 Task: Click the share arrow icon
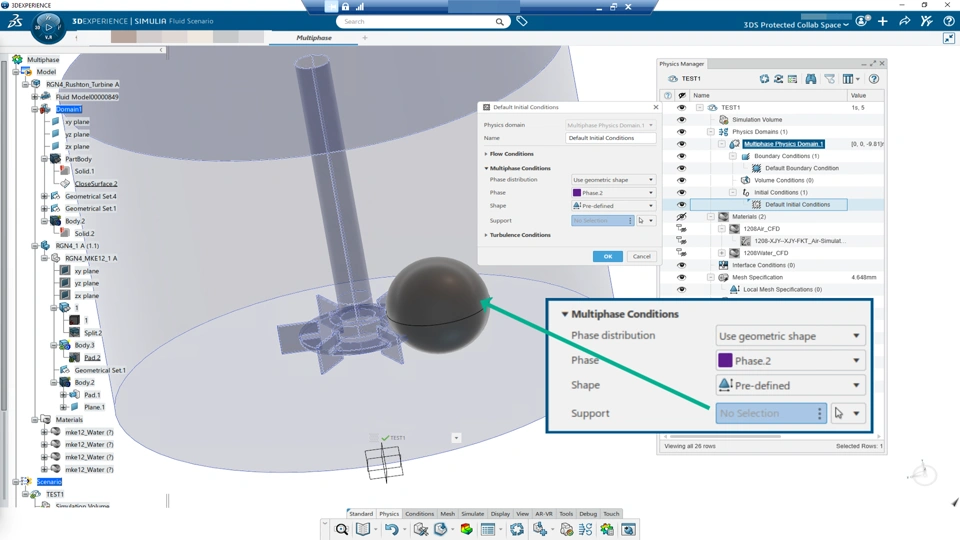point(904,21)
